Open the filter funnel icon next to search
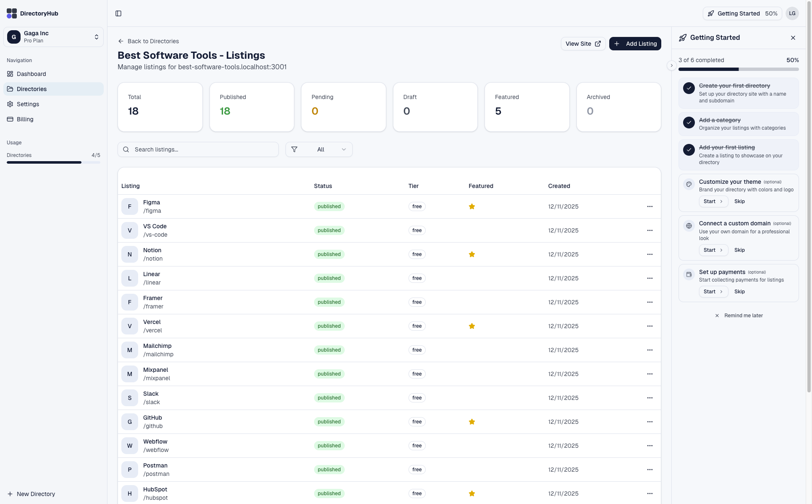The height and width of the screenshot is (504, 812). click(294, 149)
